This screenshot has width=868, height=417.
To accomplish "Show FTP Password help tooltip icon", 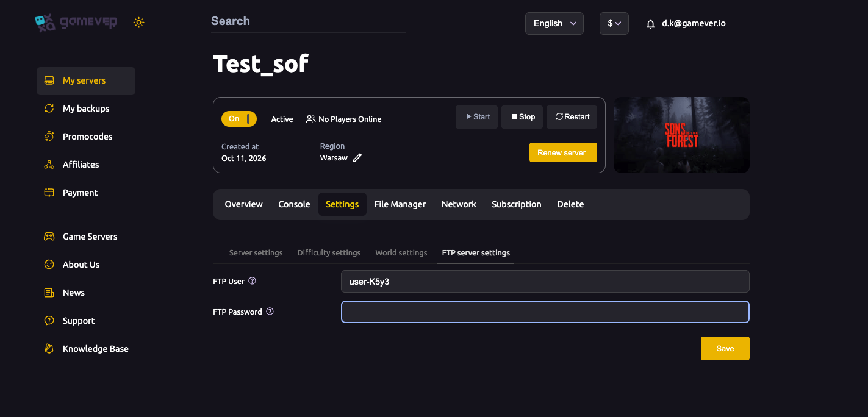I will coord(270,312).
